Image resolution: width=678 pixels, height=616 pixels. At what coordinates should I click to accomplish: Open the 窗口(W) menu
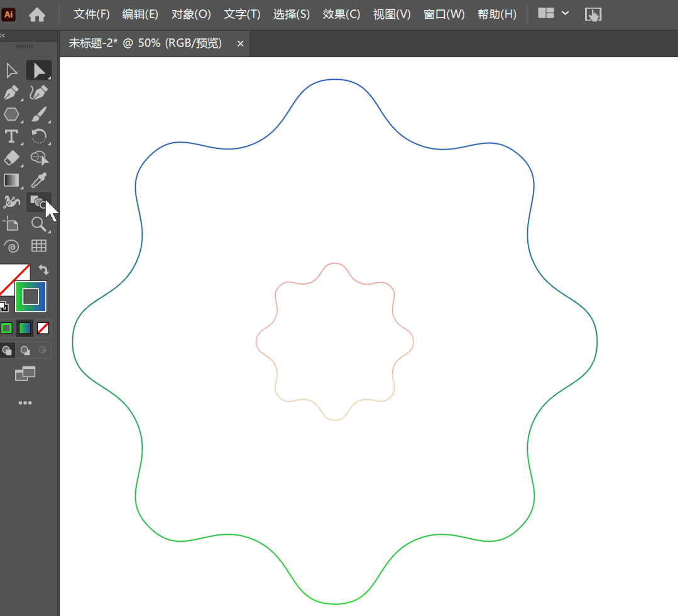pyautogui.click(x=444, y=14)
